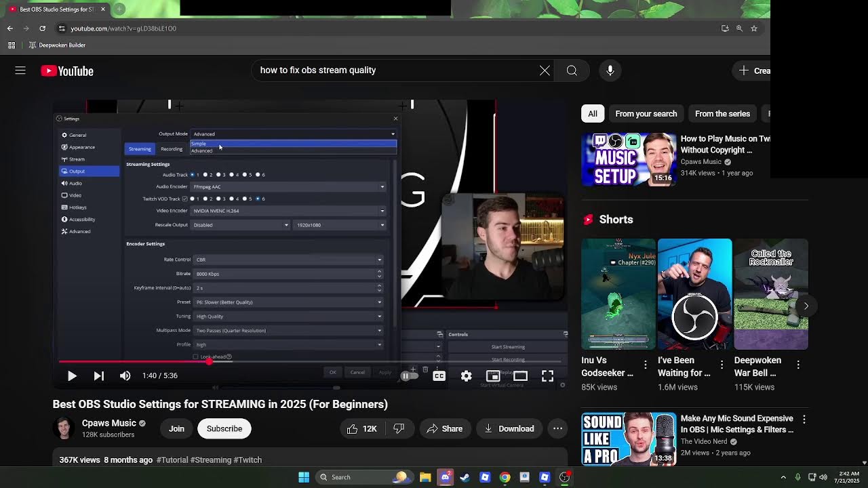Screen dimensions: 868x488
Task: Mute the video using speaker icon
Action: coord(125,375)
